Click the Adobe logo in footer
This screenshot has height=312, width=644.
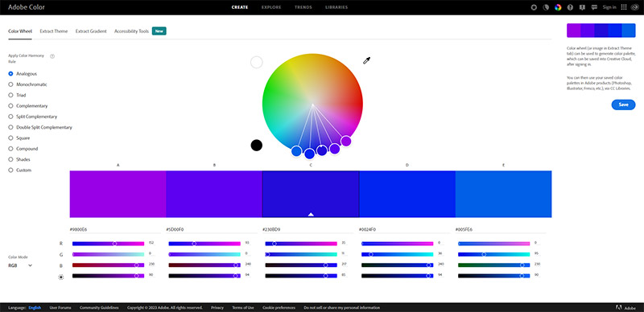(626, 307)
